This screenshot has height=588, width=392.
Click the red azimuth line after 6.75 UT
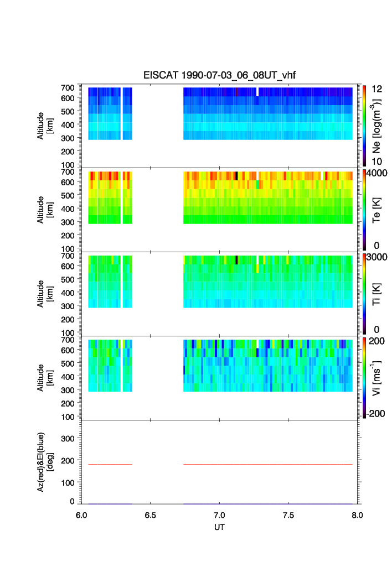pos(268,464)
